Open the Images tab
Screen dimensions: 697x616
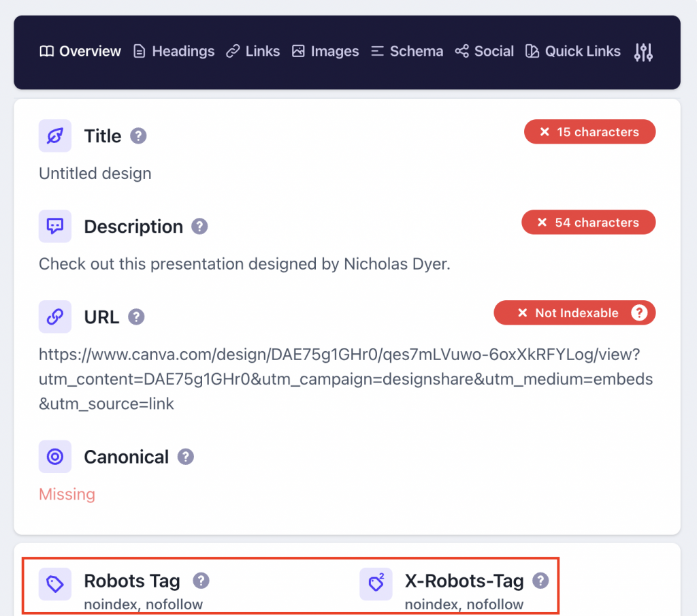325,52
